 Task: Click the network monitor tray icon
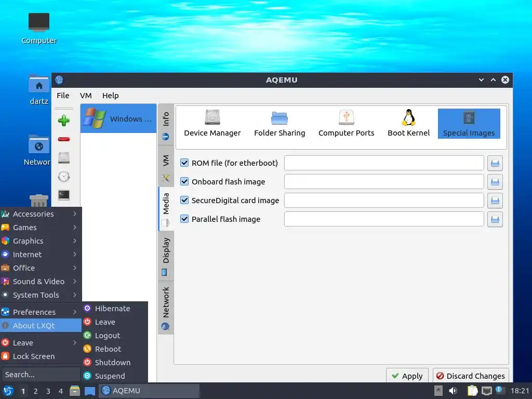click(x=486, y=391)
